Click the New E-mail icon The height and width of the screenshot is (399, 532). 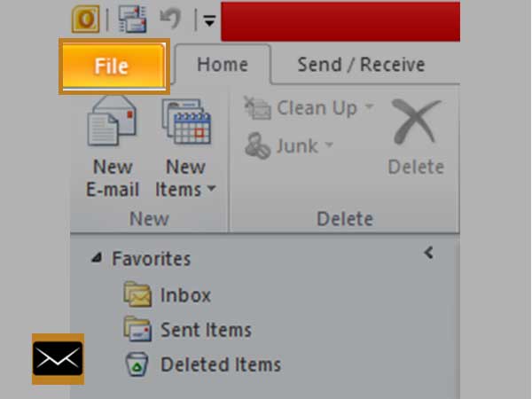tap(113, 121)
